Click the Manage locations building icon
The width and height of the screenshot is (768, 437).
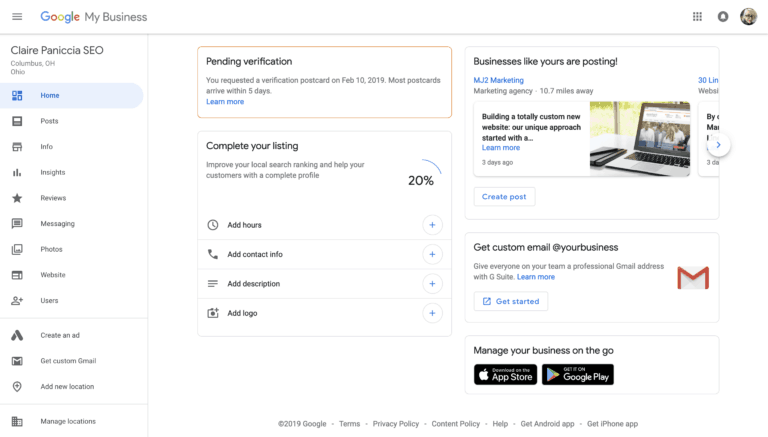click(17, 421)
